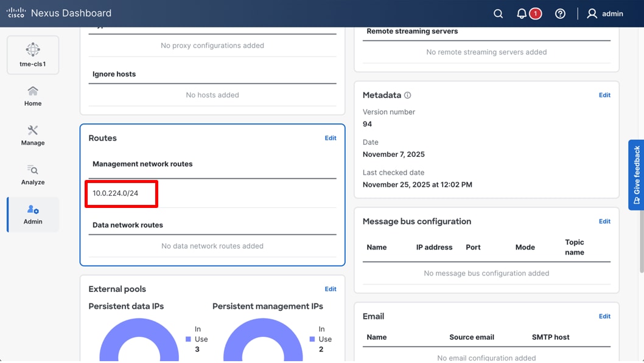The image size is (644, 363).
Task: View notifications via the bell icon
Action: tap(520, 13)
